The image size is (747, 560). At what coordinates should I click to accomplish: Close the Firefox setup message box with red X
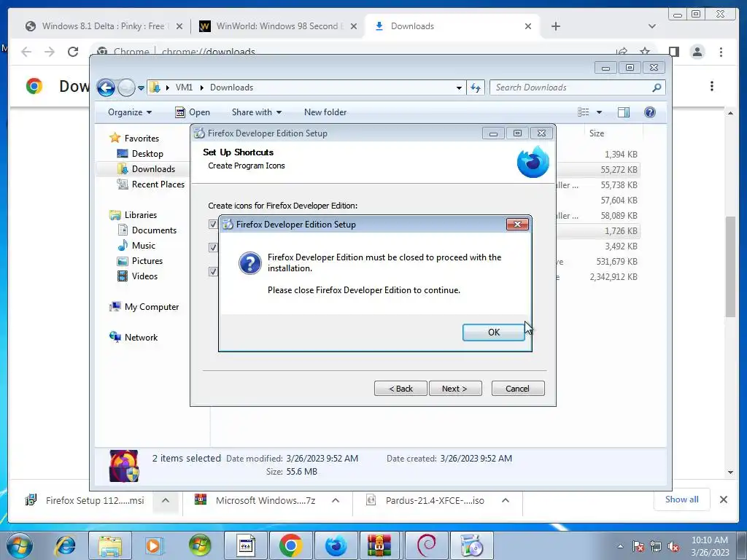click(x=517, y=224)
